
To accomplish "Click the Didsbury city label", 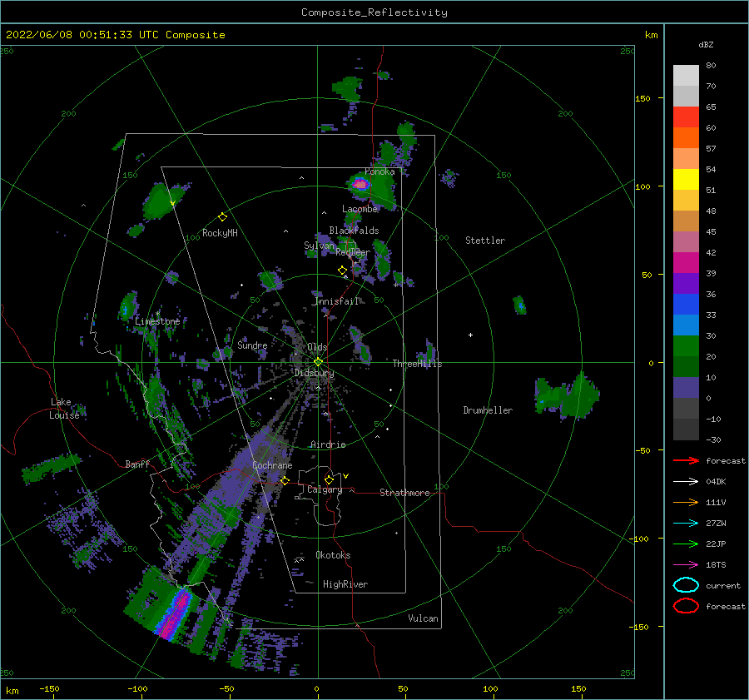I will click(x=314, y=373).
